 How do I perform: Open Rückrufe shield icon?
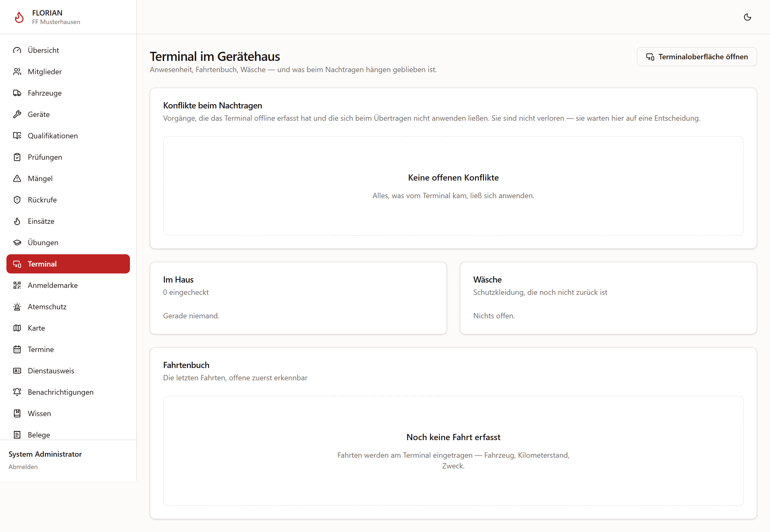[x=17, y=200]
